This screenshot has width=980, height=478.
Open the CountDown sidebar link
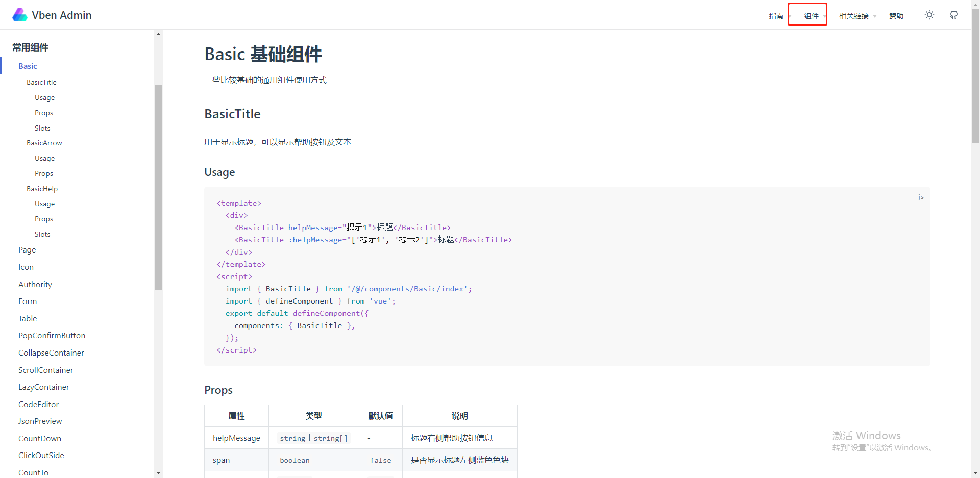40,439
